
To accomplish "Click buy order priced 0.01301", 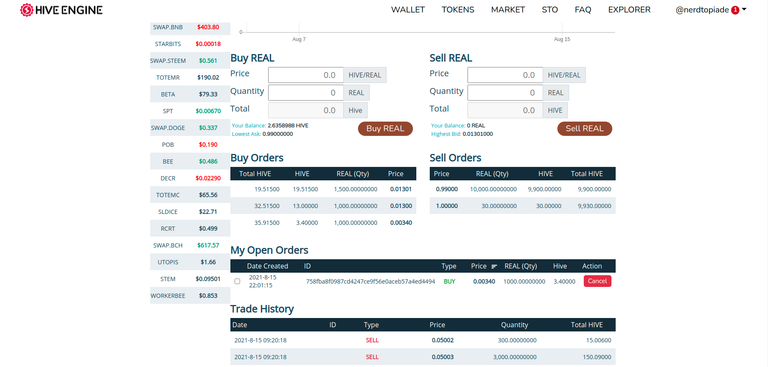I will click(x=323, y=189).
